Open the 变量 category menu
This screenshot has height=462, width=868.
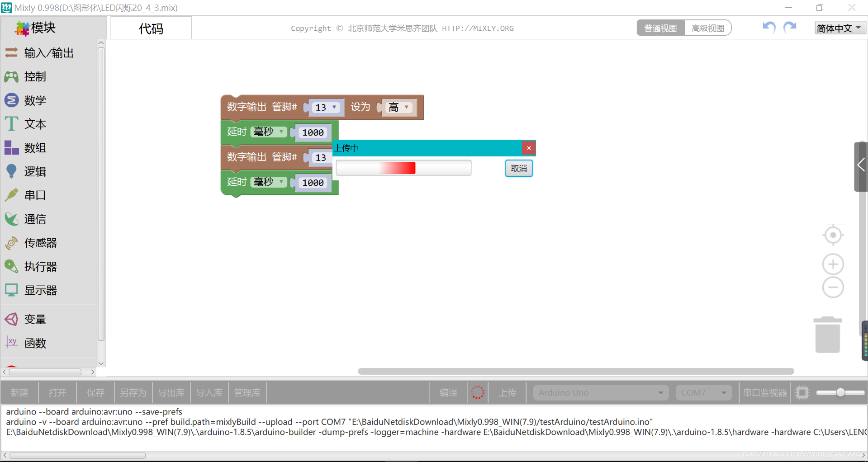pos(35,319)
